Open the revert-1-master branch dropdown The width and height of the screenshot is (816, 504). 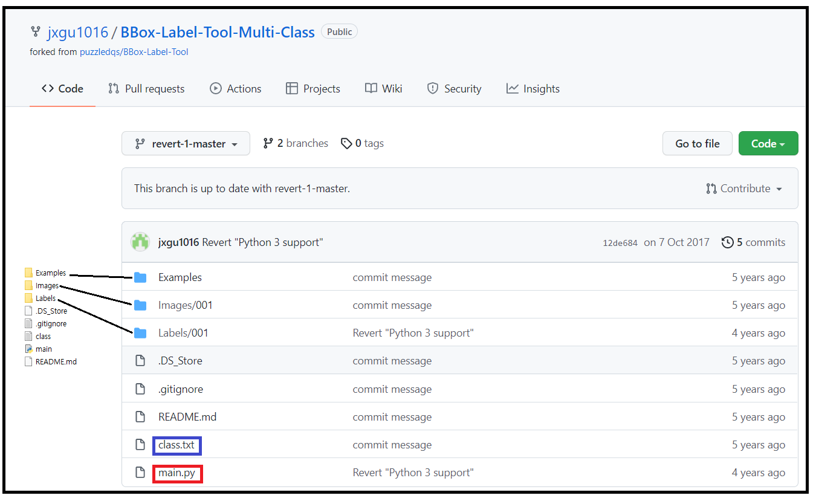pyautogui.click(x=186, y=143)
